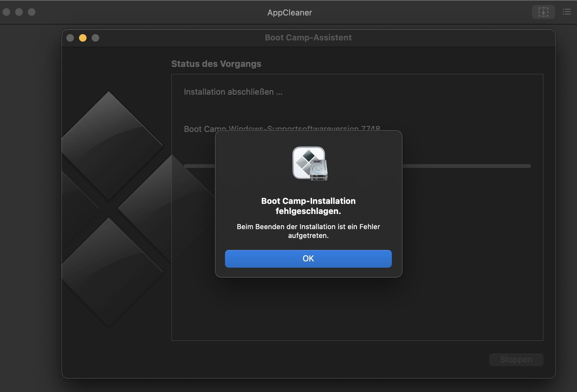This screenshot has width=577, height=392.
Task: Click 'Installation abschließen ...' status text
Action: [x=233, y=92]
